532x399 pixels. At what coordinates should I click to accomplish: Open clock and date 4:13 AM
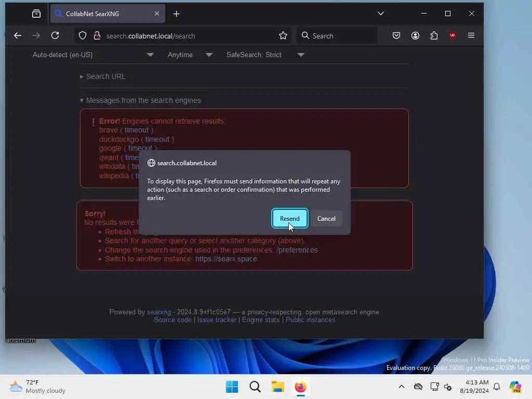[x=474, y=387]
